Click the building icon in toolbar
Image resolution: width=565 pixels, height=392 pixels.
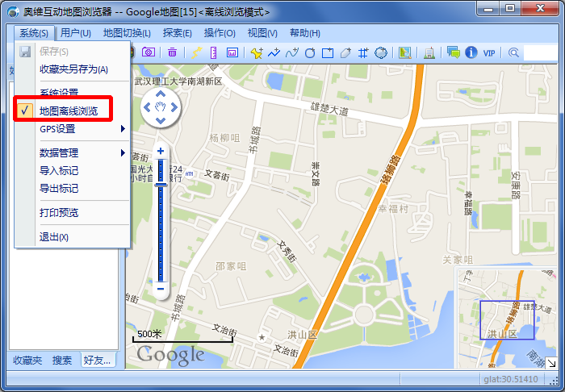[x=429, y=53]
